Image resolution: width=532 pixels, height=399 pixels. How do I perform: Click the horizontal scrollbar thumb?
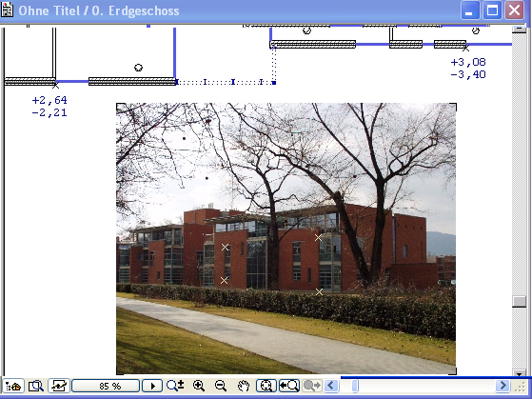(355, 386)
